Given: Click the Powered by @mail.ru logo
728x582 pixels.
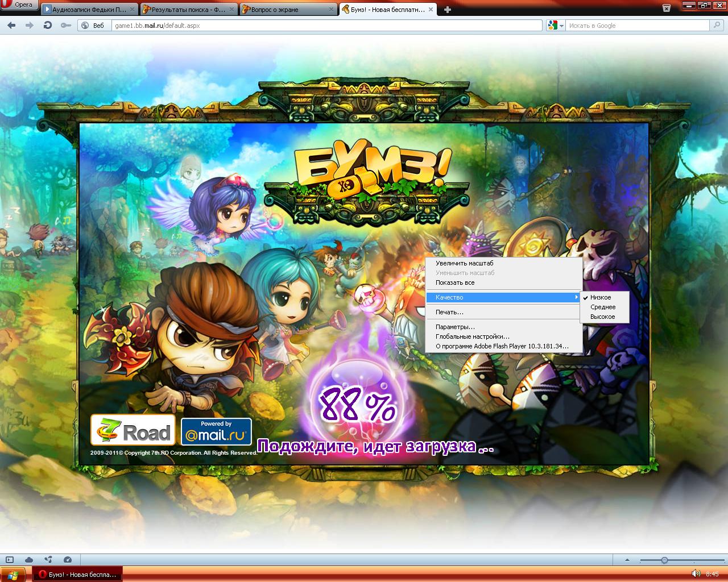Looking at the screenshot, I should (216, 432).
